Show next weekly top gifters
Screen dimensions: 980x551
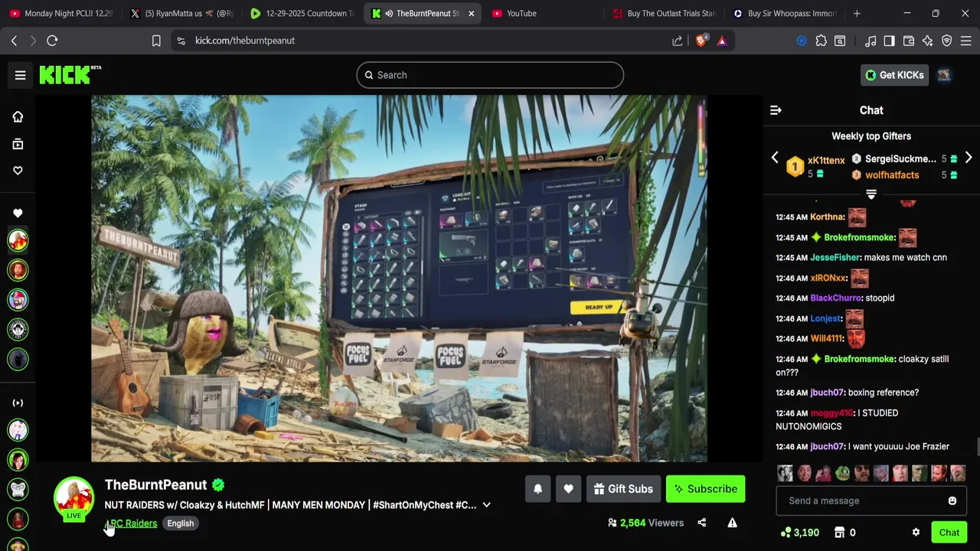[969, 158]
